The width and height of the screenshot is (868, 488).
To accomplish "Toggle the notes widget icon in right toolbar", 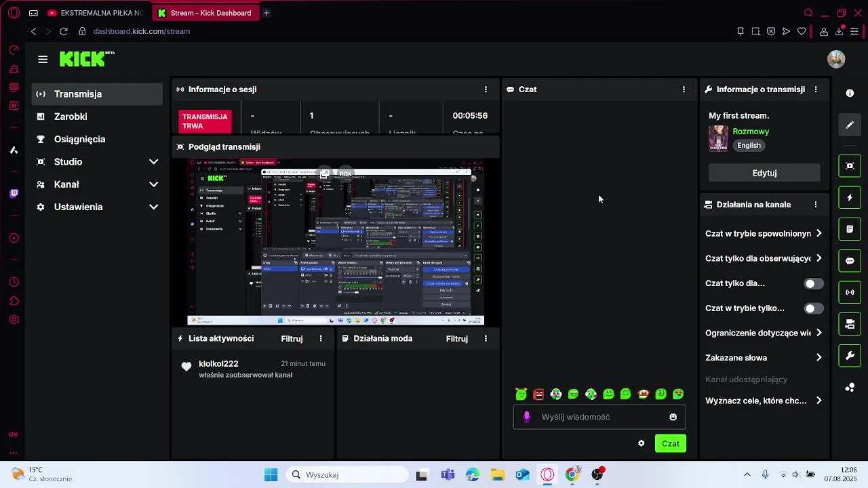I will (x=850, y=229).
